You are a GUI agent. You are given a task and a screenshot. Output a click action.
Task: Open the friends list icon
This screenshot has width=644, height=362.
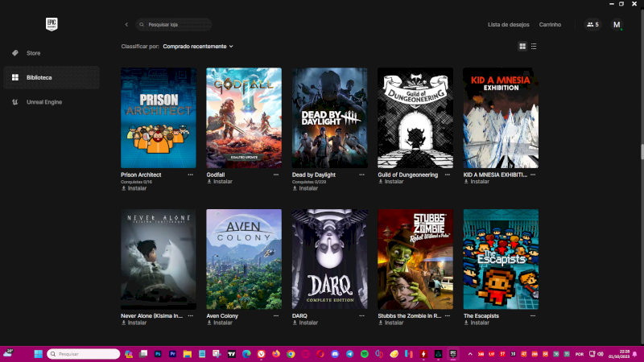tap(592, 25)
